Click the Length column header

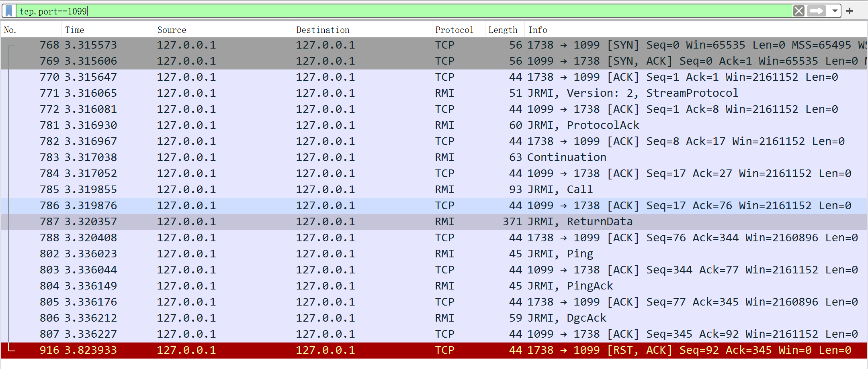coord(502,30)
